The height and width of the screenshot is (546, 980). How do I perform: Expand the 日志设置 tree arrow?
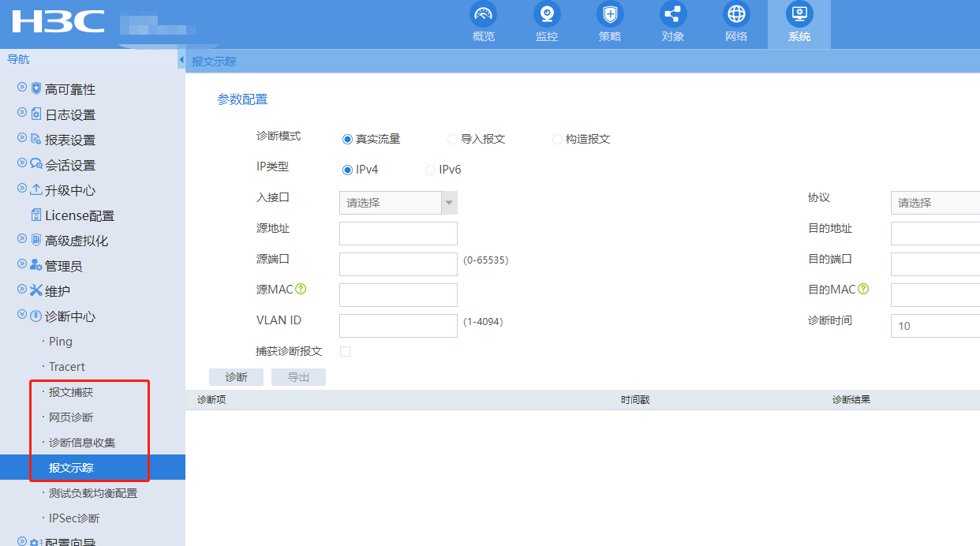click(22, 113)
